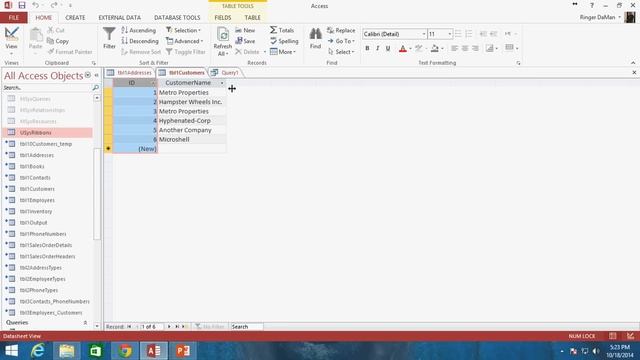Click the Replace command
Viewport: 640px width, 360px height.
point(341,30)
